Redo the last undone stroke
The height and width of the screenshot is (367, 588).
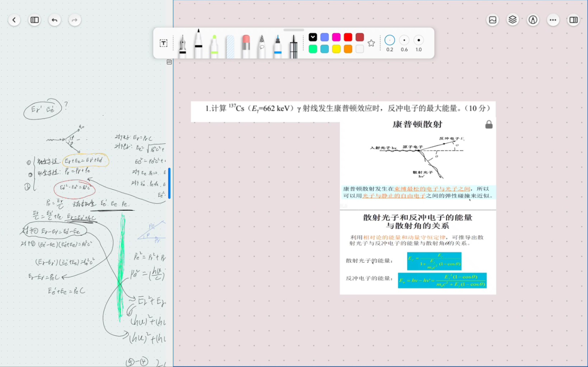point(75,20)
